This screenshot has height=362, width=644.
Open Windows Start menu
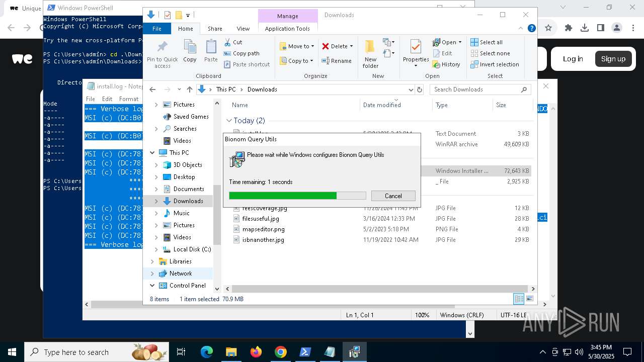click(12, 352)
